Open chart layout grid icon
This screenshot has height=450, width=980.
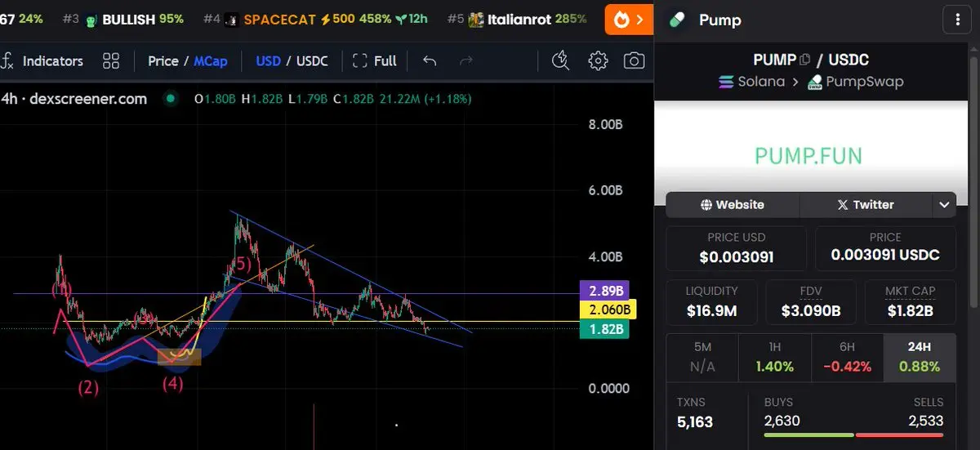[111, 61]
